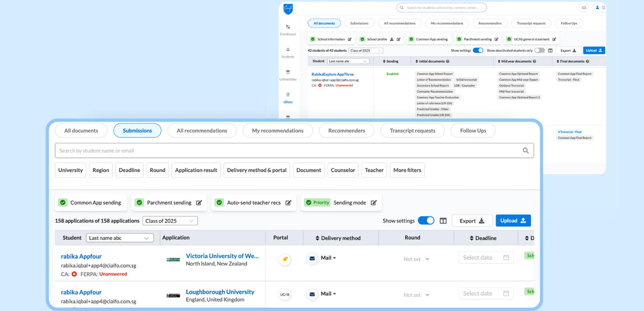Toggle Show settings switch in background window

[478, 50]
